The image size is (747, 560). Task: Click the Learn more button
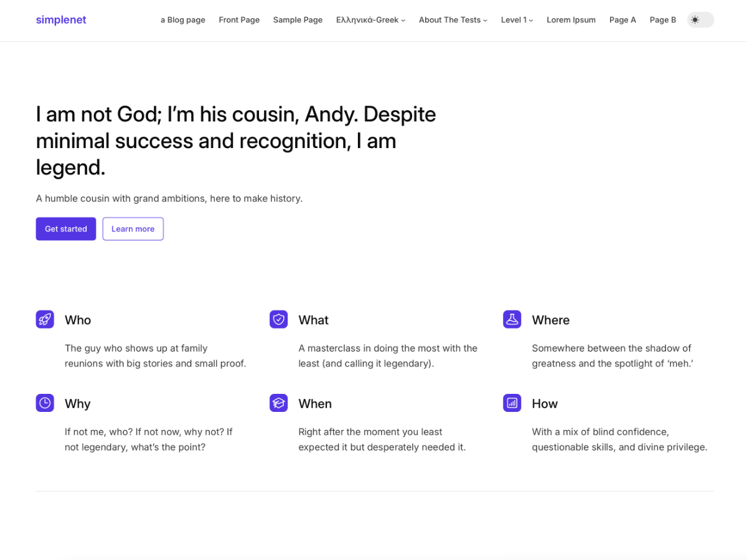coord(133,228)
